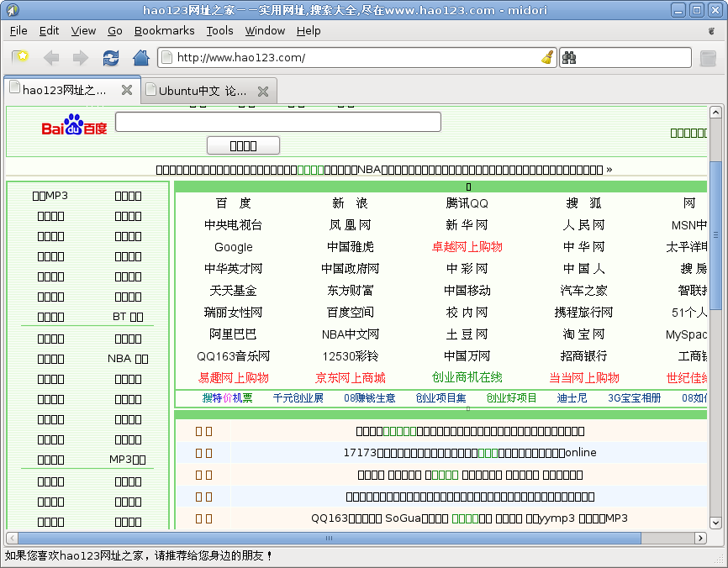Click the throbber icon at menu bar end

click(711, 30)
